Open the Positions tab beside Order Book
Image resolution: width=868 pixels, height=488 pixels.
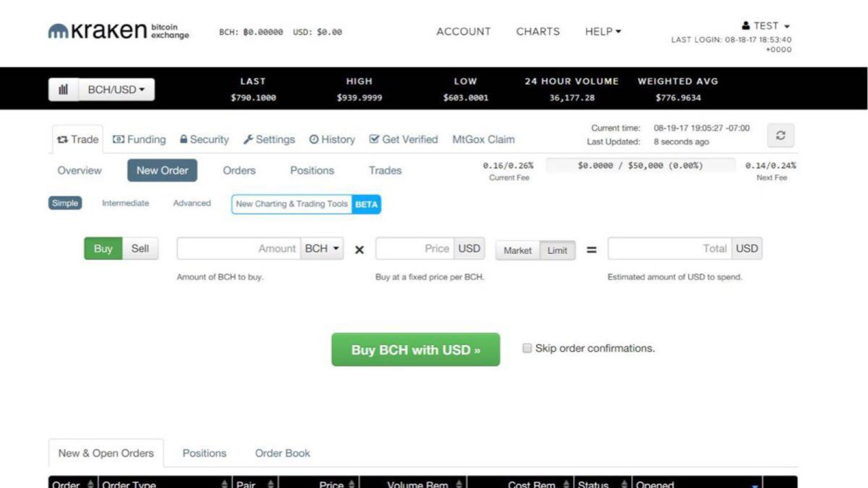point(205,453)
